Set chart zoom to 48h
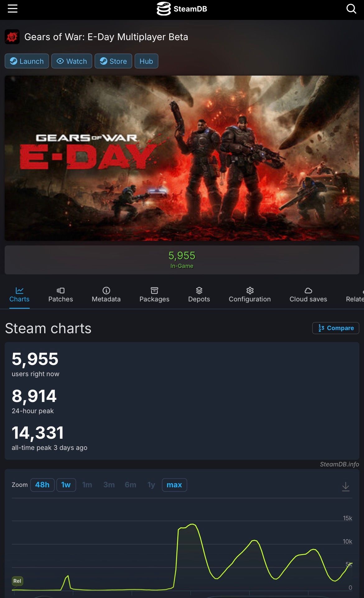 tap(42, 485)
